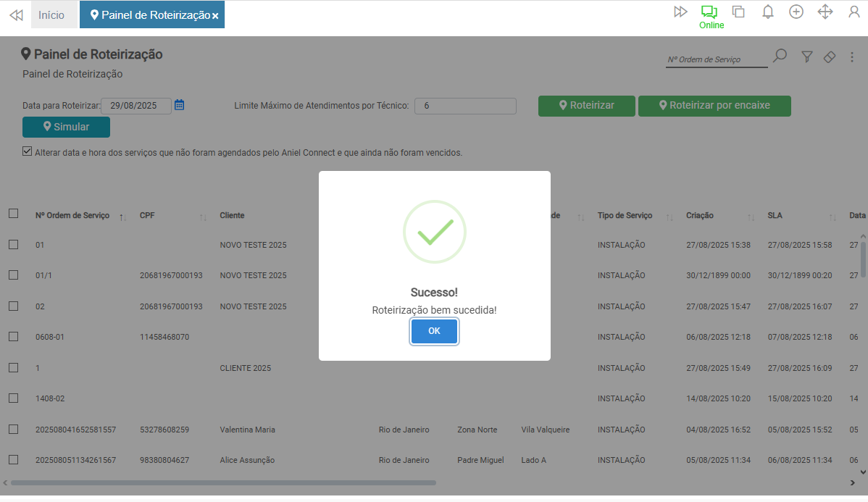
Task: Sort the CPF column arrows
Action: (x=204, y=217)
